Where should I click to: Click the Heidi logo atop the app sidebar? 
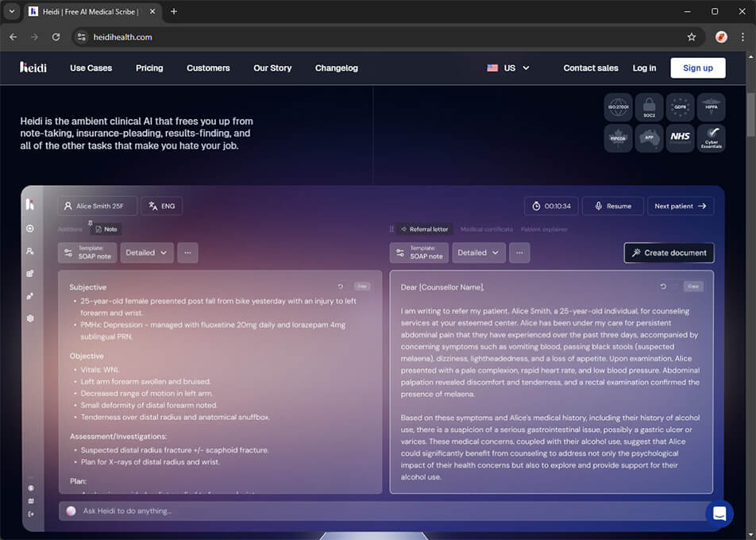pos(30,204)
